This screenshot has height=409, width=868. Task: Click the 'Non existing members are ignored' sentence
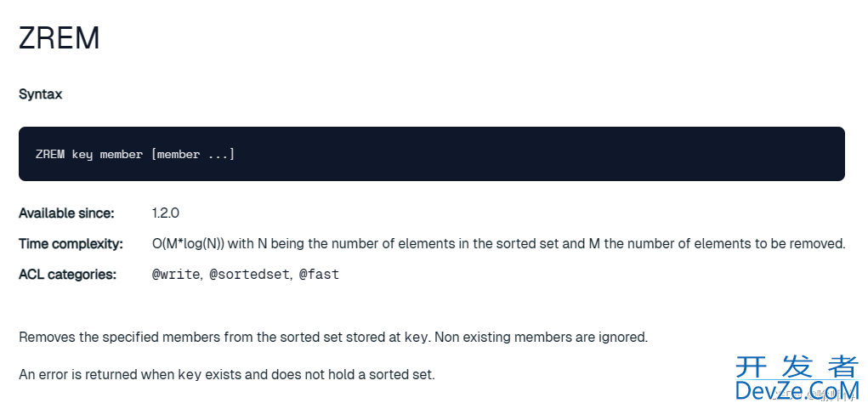point(541,337)
